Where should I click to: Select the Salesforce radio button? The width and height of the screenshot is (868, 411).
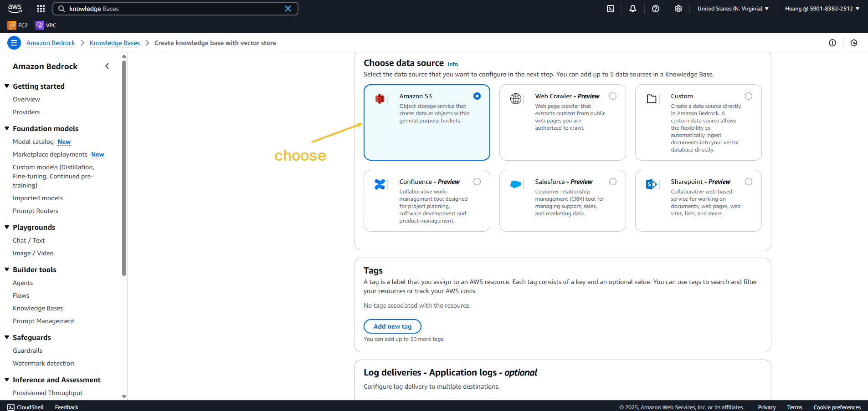coord(613,182)
